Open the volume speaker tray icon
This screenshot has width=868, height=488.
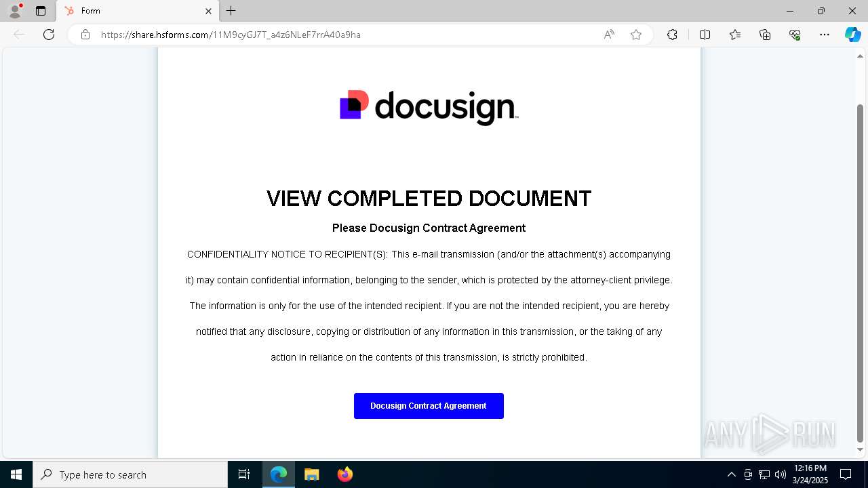click(x=781, y=474)
